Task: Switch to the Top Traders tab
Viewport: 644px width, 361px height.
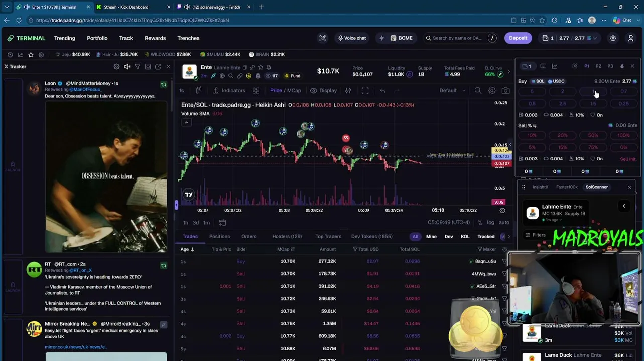Action: coord(328,237)
